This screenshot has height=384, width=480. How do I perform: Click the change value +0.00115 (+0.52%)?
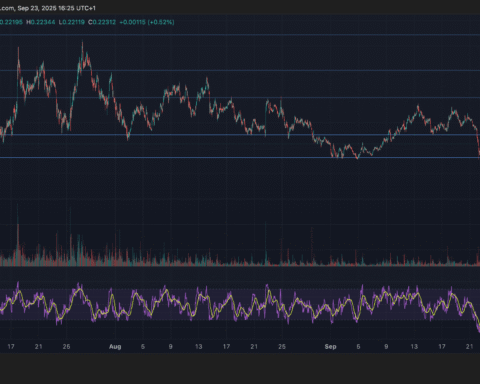click(x=147, y=22)
